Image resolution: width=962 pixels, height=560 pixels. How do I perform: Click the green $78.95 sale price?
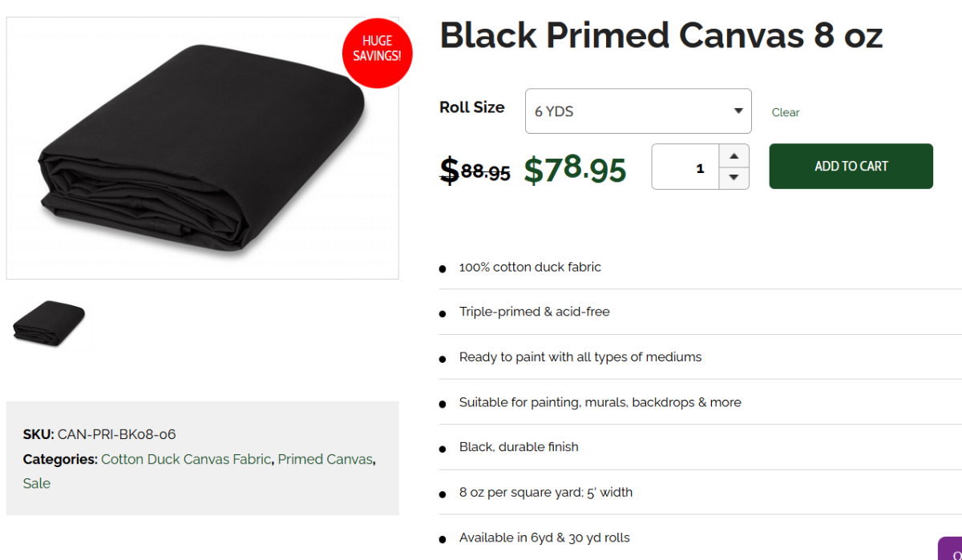[575, 169]
